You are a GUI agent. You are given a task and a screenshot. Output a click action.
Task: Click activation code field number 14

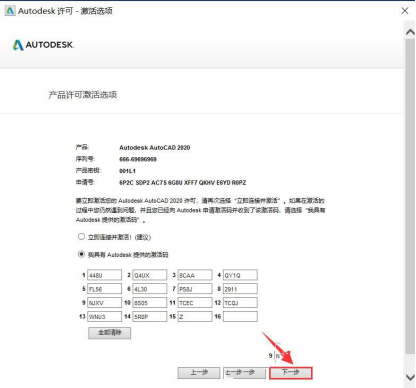[150, 316]
